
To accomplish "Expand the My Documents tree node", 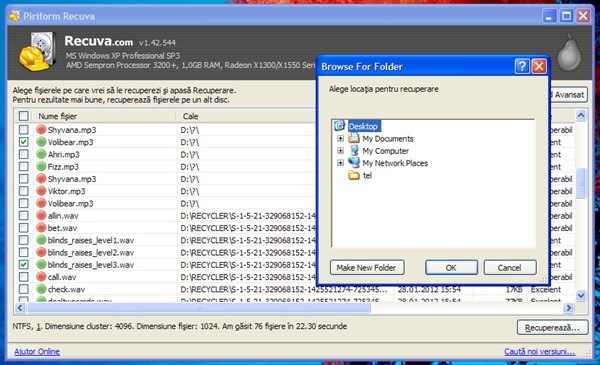I will tap(340, 138).
